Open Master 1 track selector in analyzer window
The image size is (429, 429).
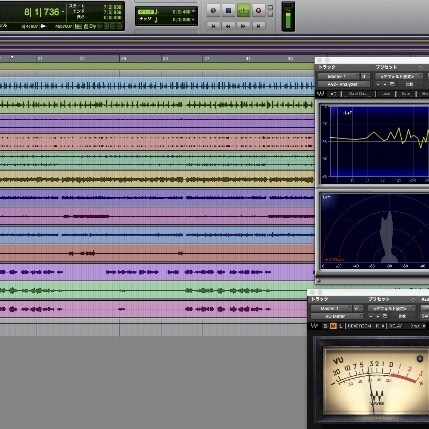click(338, 76)
